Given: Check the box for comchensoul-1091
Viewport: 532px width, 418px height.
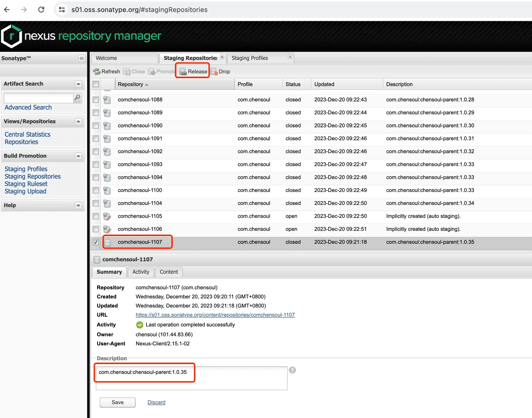Looking at the screenshot, I should click(96, 139).
